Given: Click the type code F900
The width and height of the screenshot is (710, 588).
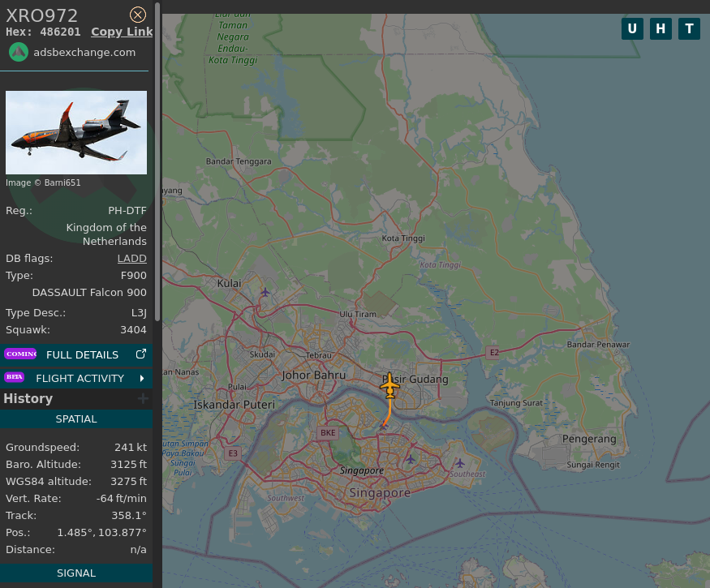Looking at the screenshot, I should [134, 276].
